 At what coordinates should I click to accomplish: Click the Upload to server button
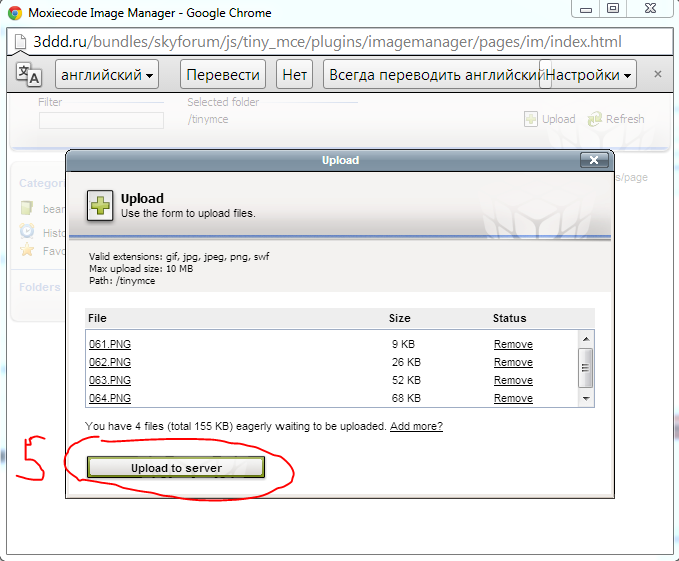coord(176,468)
